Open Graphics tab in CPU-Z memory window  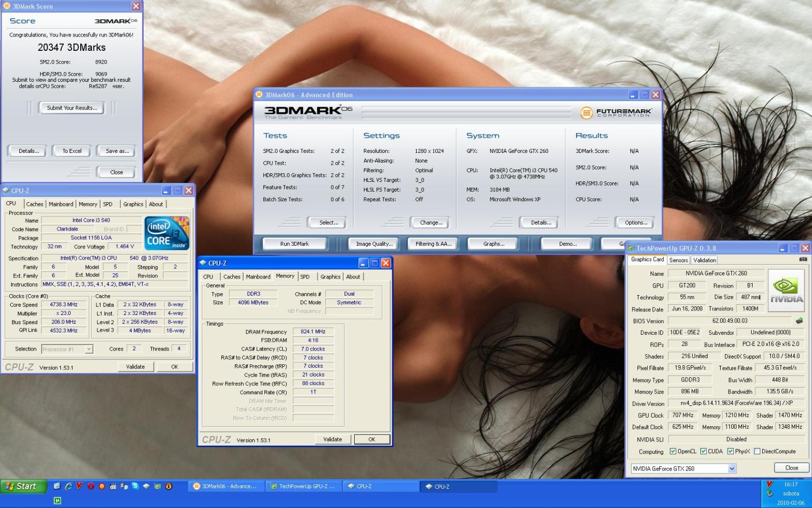coord(330,277)
